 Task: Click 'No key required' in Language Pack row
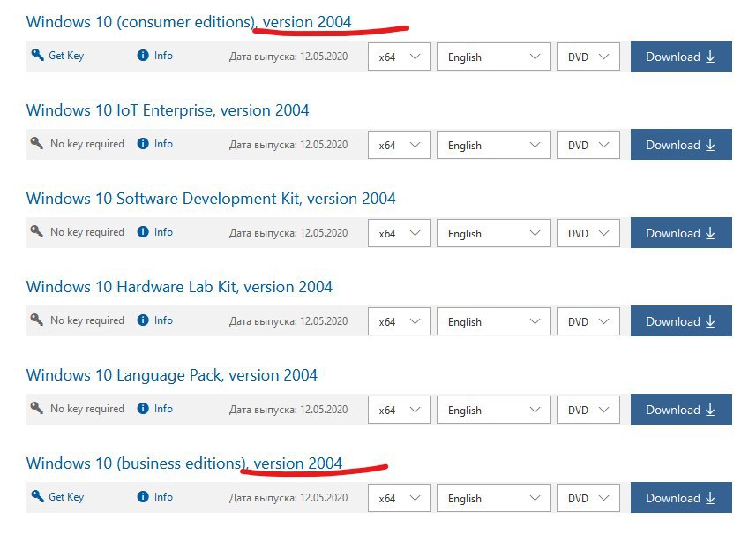[x=87, y=409]
